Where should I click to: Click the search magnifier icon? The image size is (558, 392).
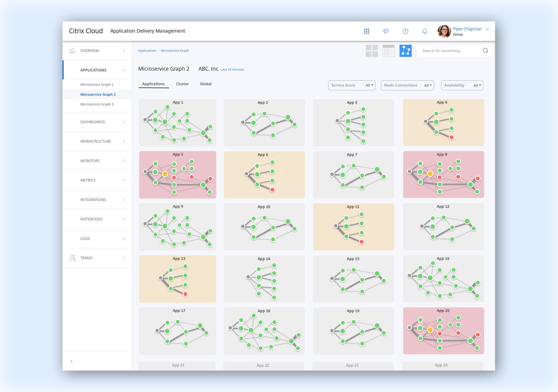tap(485, 51)
